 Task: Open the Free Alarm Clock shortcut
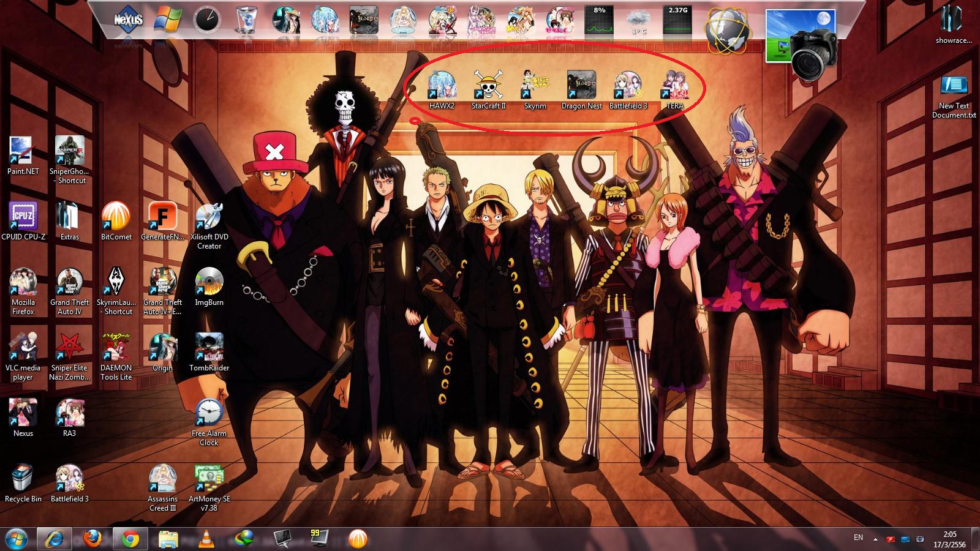click(x=209, y=422)
